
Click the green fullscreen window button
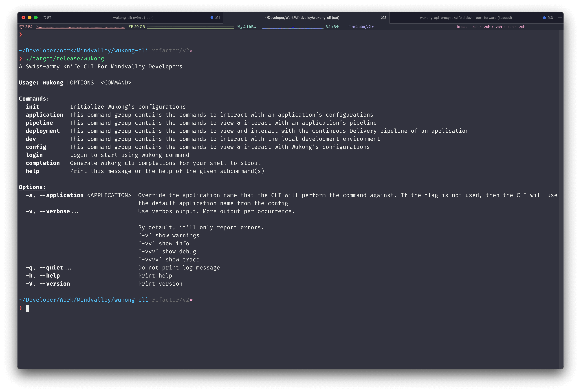[36, 17]
